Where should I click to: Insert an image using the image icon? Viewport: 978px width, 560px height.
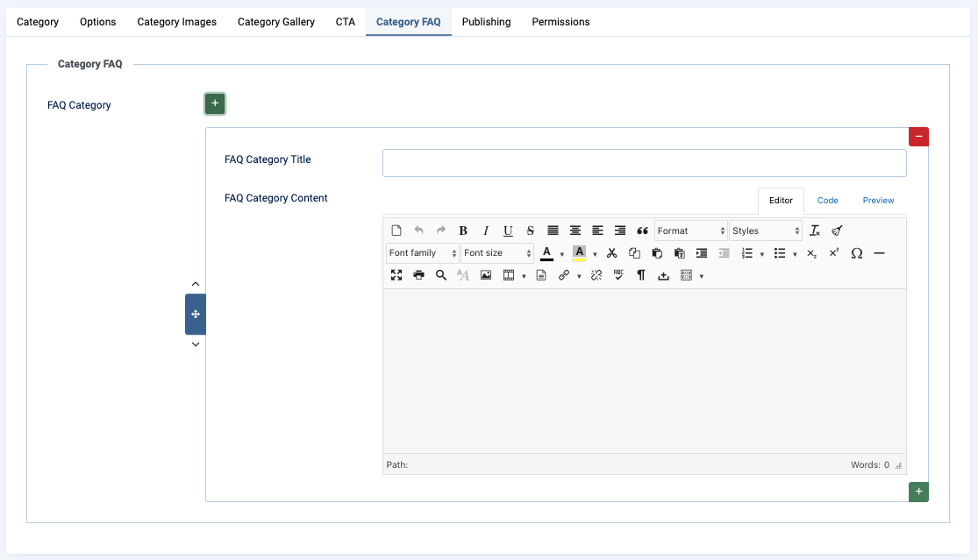486,275
